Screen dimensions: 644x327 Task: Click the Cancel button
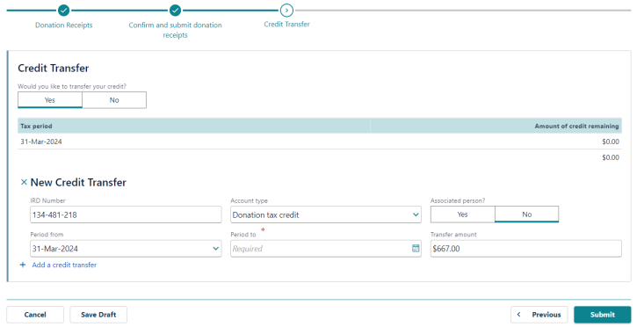(x=35, y=315)
